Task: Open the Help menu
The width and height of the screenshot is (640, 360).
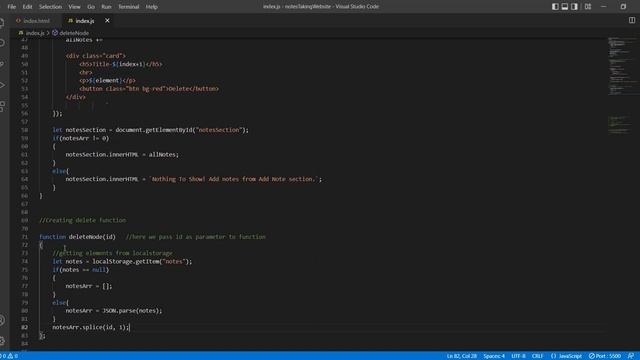Action: click(x=151, y=7)
